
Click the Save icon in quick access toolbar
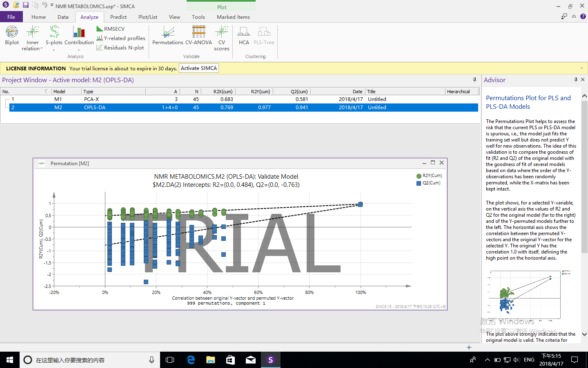[25, 5]
